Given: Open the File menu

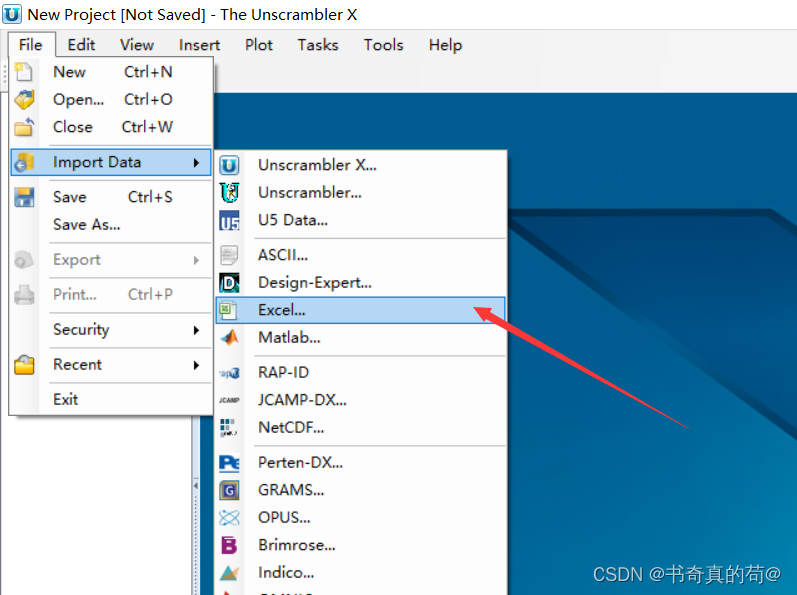Looking at the screenshot, I should (30, 45).
